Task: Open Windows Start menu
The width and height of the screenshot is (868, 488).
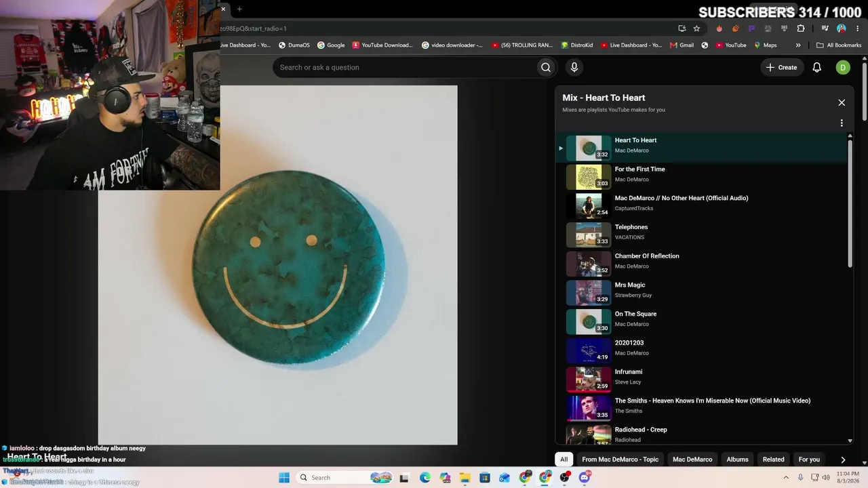Action: 284,478
